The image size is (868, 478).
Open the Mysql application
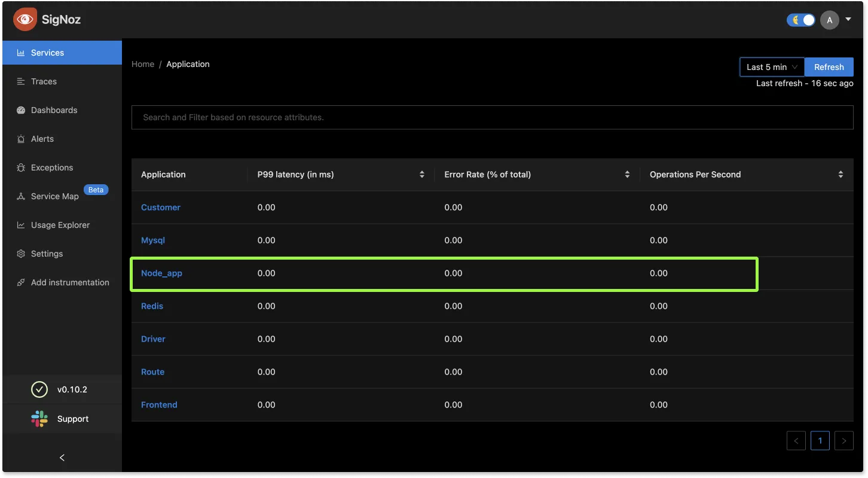[153, 240]
